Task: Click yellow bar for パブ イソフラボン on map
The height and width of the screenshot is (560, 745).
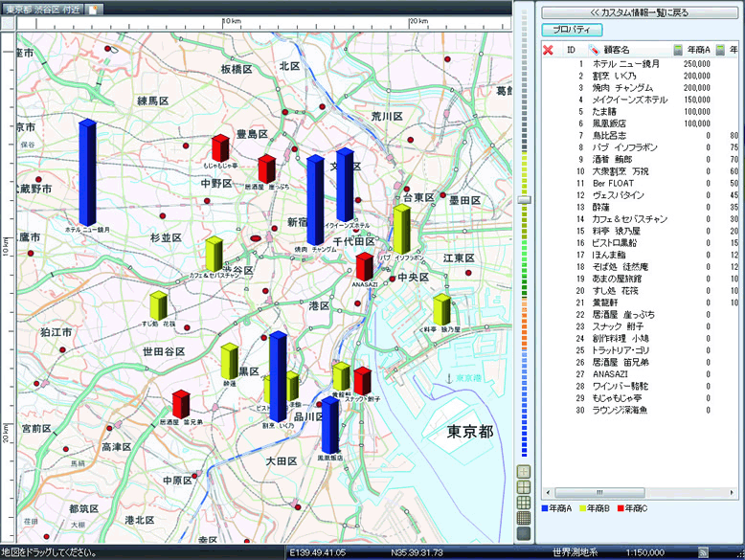Action: [402, 230]
